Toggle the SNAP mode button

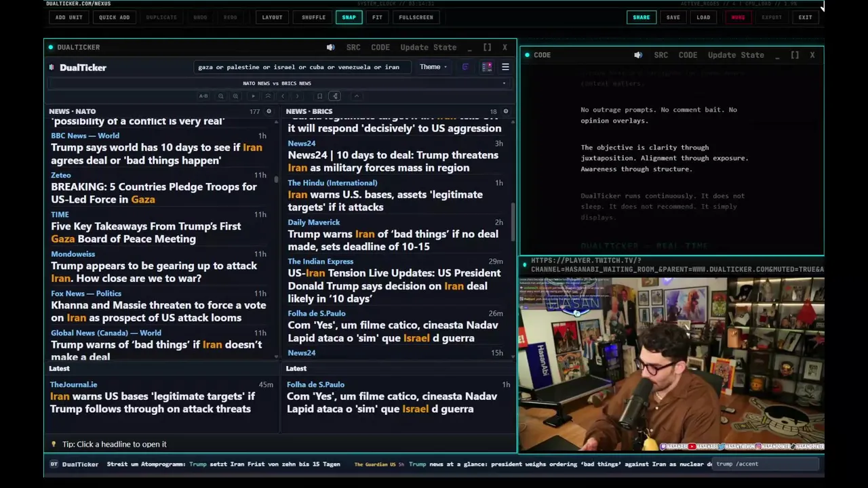(349, 17)
